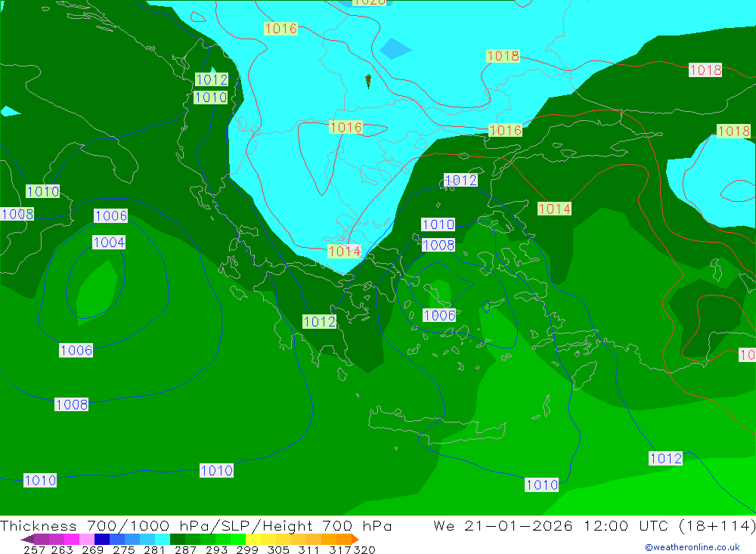Click the legend value 299
This screenshot has width=756, height=554.
tap(247, 549)
